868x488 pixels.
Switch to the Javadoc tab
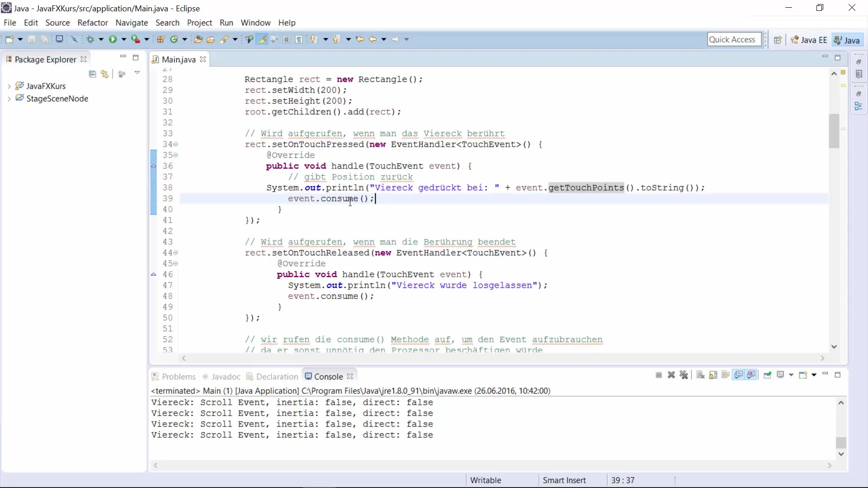coord(222,376)
